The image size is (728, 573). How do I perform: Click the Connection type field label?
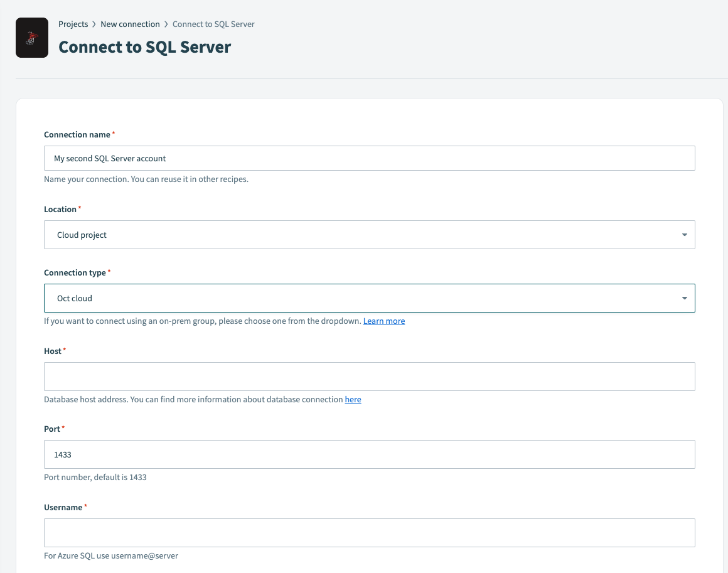tap(75, 272)
